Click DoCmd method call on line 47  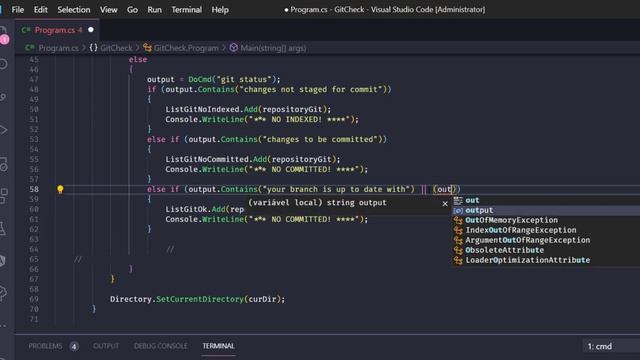(200, 79)
